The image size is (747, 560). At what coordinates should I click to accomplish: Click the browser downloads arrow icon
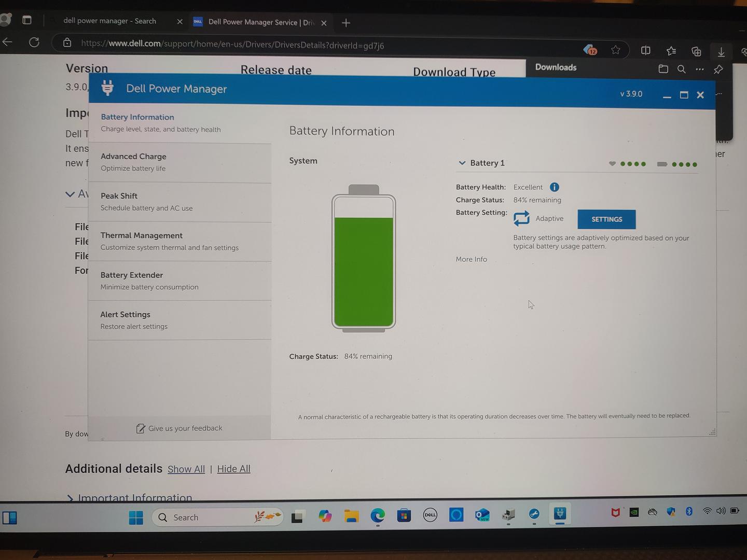721,52
